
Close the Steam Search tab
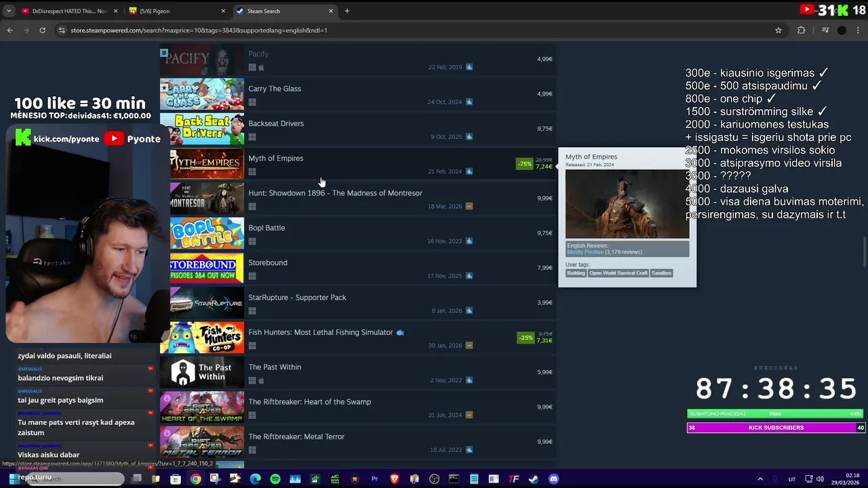[x=331, y=11]
